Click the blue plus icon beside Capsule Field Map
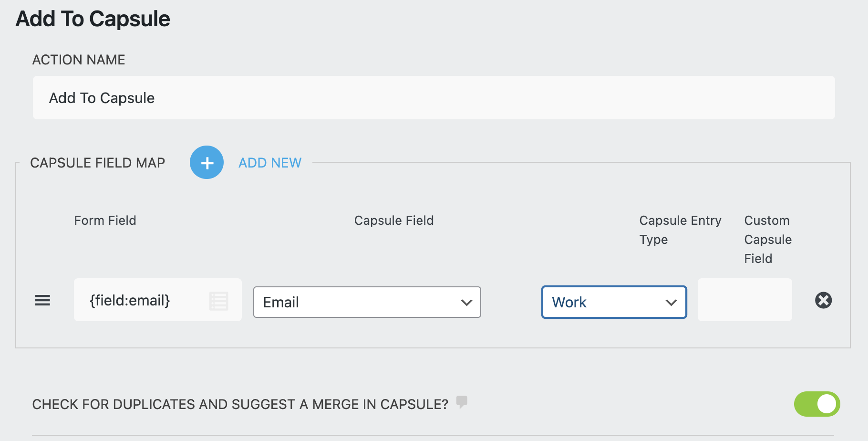The width and height of the screenshot is (868, 441). pyautogui.click(x=207, y=162)
